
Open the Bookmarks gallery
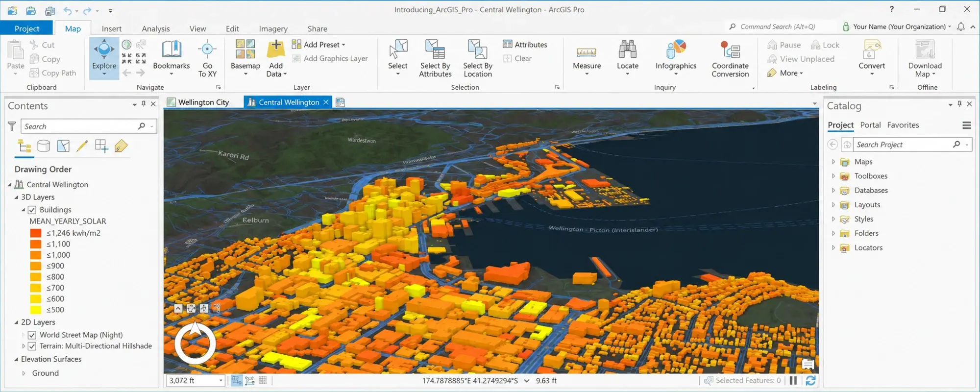tap(171, 58)
